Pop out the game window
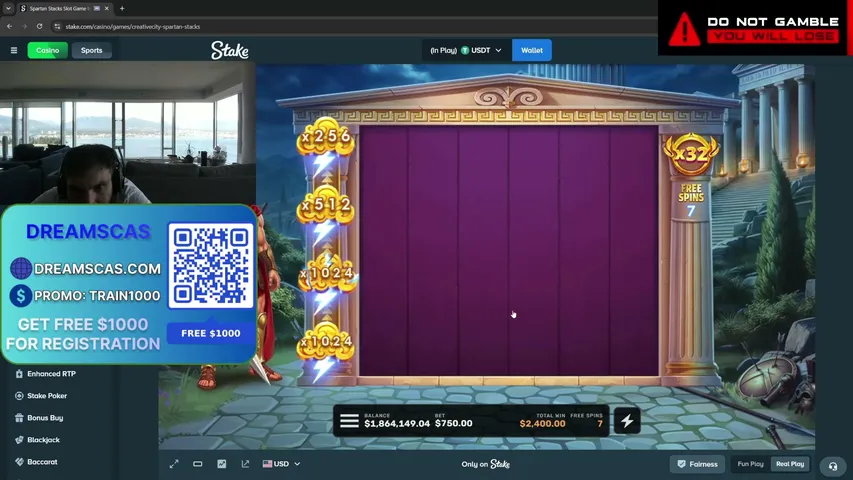 point(245,464)
